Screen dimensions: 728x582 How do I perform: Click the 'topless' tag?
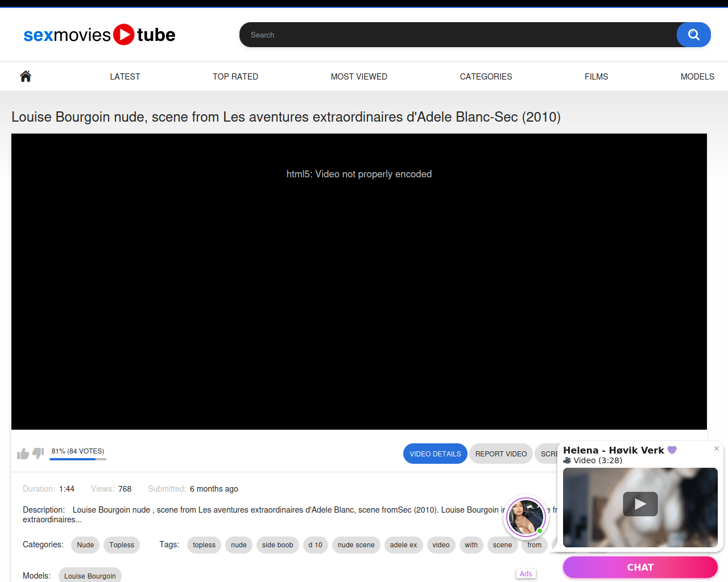pos(204,545)
